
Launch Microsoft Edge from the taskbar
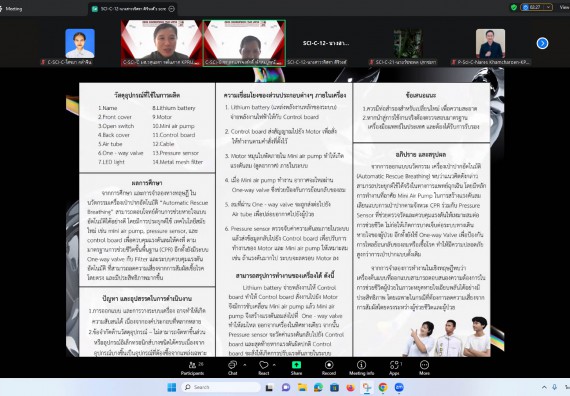[x=318, y=388]
